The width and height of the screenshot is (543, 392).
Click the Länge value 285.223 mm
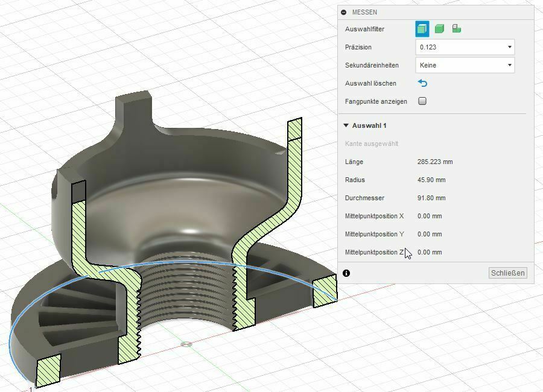(434, 162)
